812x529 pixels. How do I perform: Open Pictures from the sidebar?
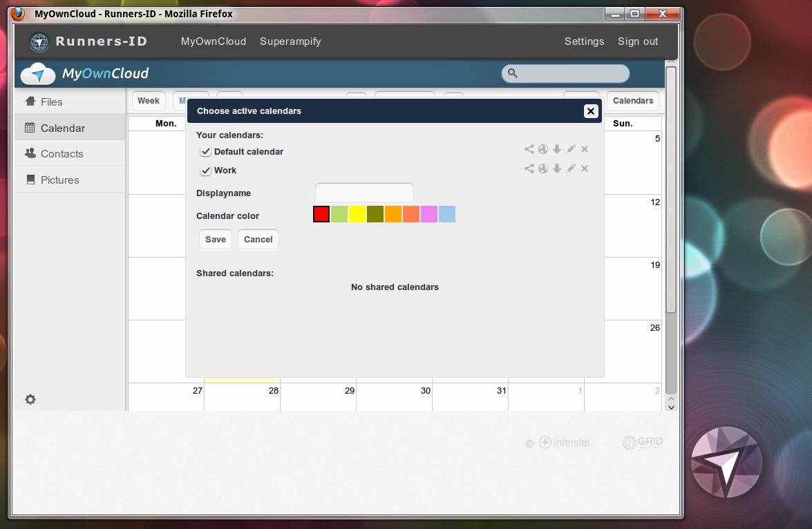click(x=70, y=180)
